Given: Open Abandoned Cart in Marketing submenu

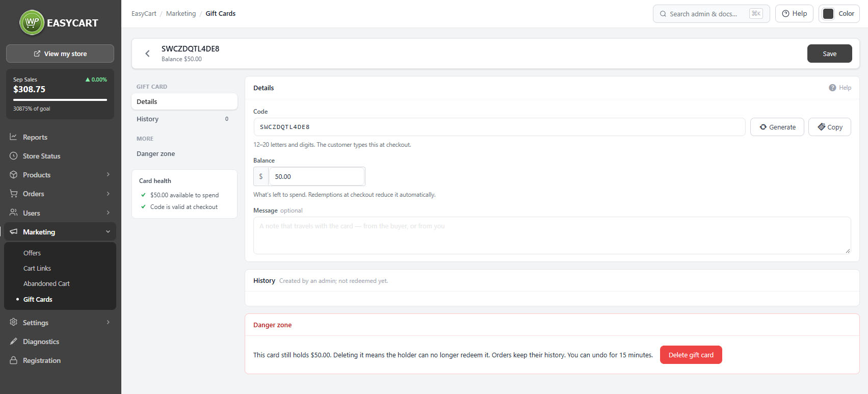Looking at the screenshot, I should (46, 283).
